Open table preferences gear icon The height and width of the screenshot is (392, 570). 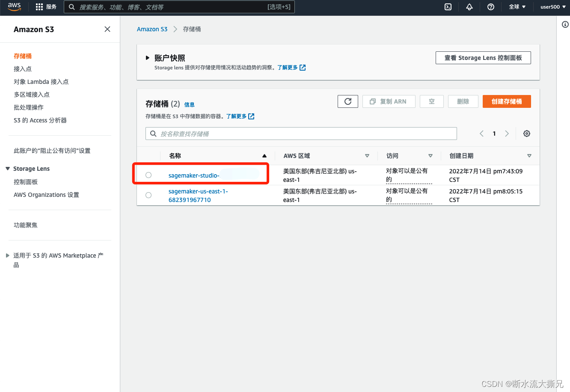pyautogui.click(x=527, y=134)
